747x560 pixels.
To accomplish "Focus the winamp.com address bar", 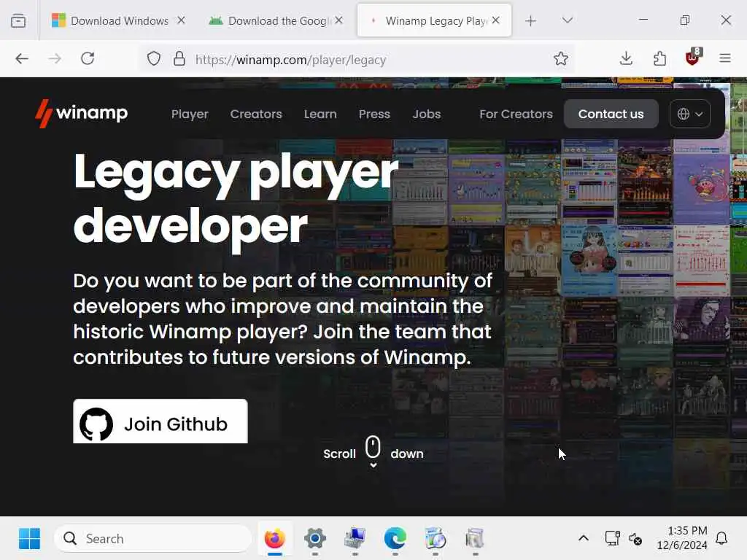I will coord(357,60).
